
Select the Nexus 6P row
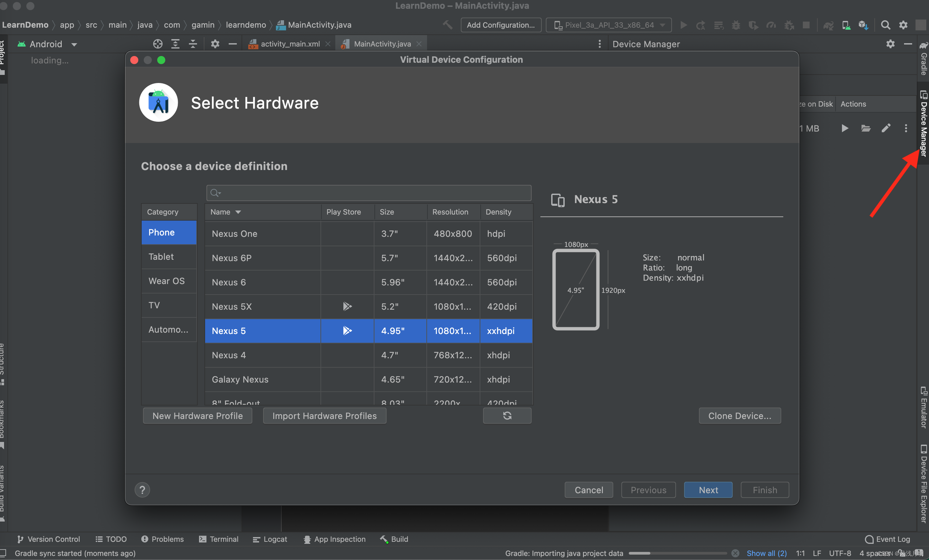coord(369,258)
